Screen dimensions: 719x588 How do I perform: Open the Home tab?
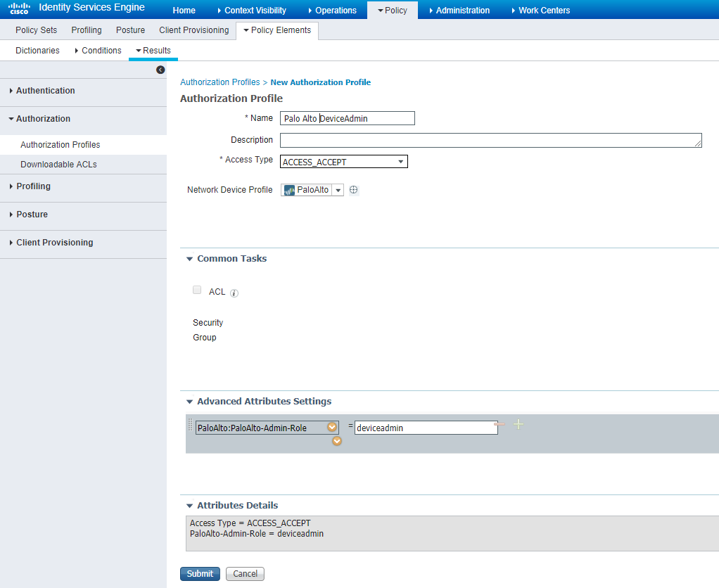tap(184, 10)
